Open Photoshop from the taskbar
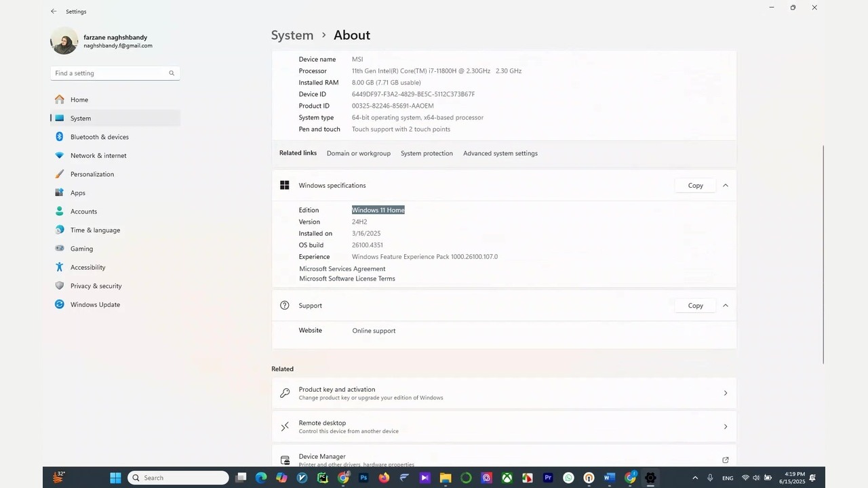The image size is (868, 488). coord(363,478)
